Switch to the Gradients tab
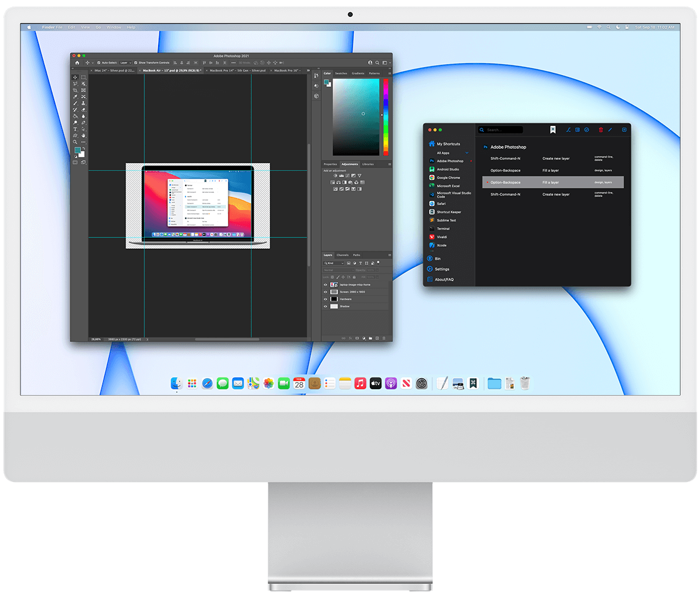 tap(358, 74)
